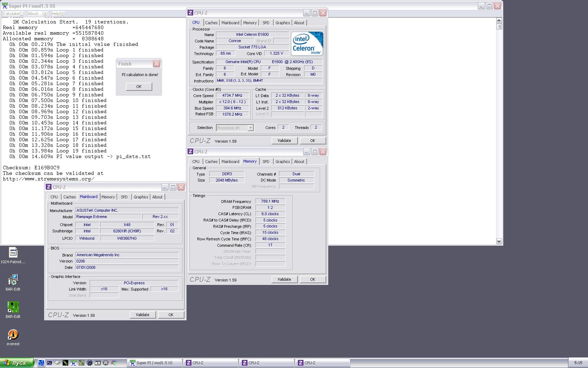Click the BIOS Date field 07/01/2008
This screenshot has height=368, width=588.
(x=127, y=267)
